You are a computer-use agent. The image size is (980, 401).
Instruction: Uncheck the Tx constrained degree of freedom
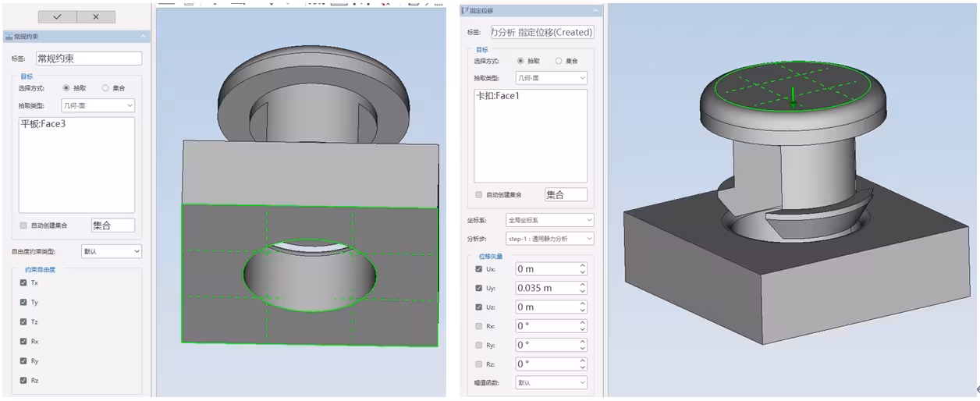(x=23, y=282)
